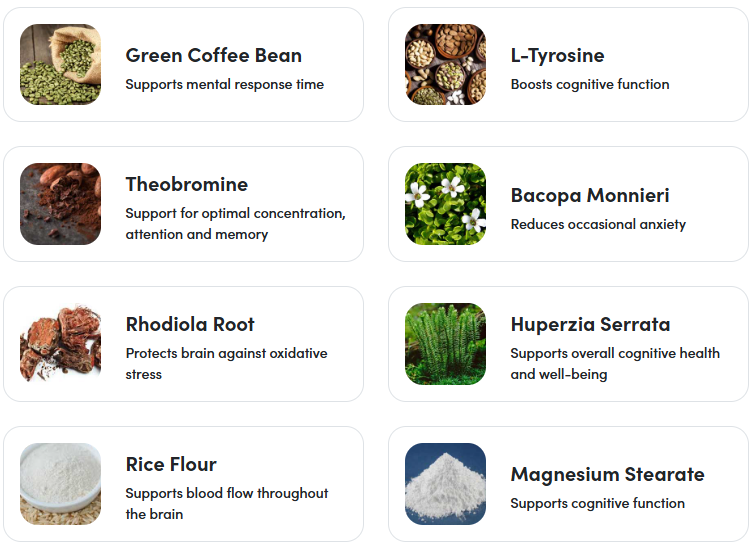
Task: Open the cocoa powder image for Theobromine
Action: click(60, 204)
